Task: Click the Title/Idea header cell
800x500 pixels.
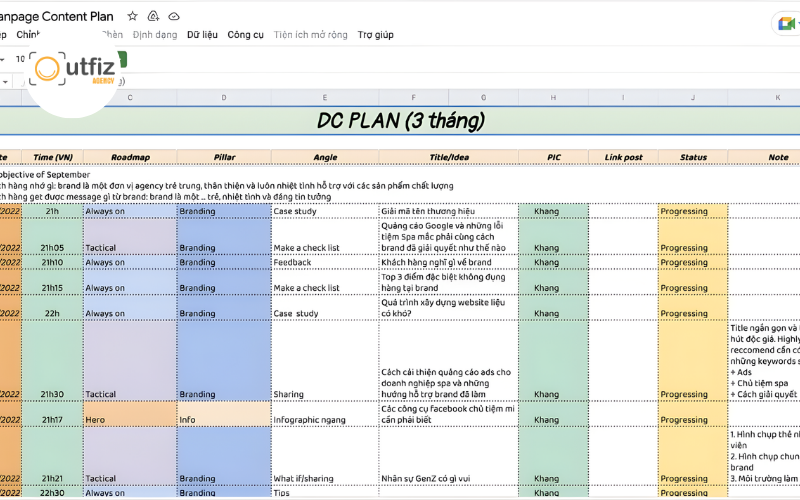Action: click(x=448, y=157)
